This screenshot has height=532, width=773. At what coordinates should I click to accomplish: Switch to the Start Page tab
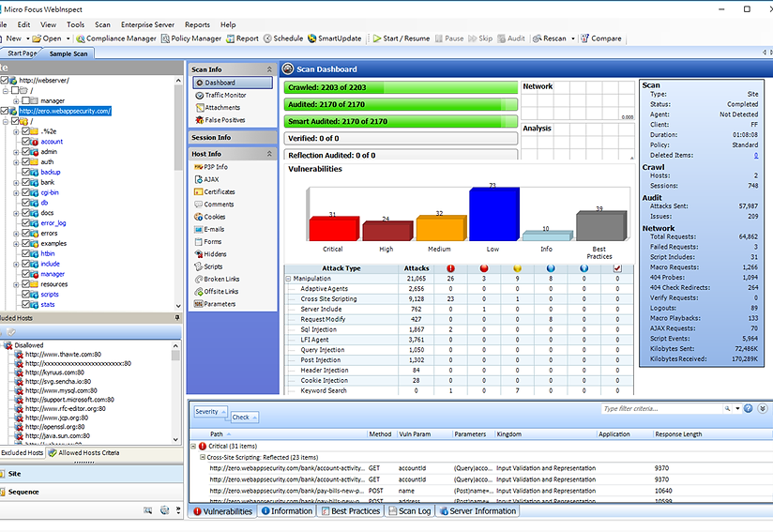click(22, 53)
